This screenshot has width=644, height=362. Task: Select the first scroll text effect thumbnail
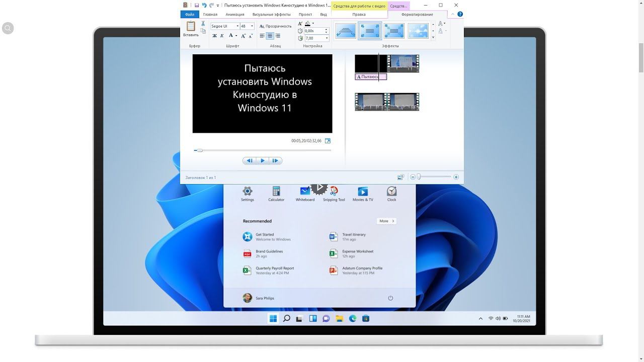345,31
